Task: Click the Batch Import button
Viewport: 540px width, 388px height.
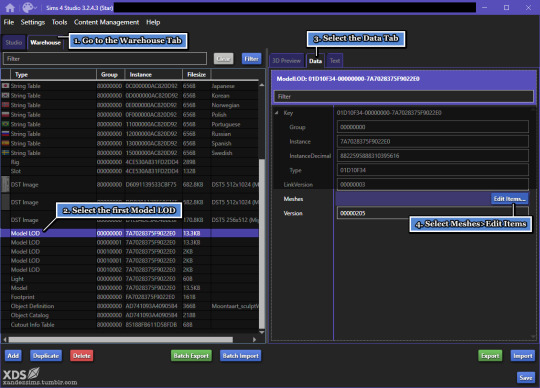Action: click(x=240, y=355)
